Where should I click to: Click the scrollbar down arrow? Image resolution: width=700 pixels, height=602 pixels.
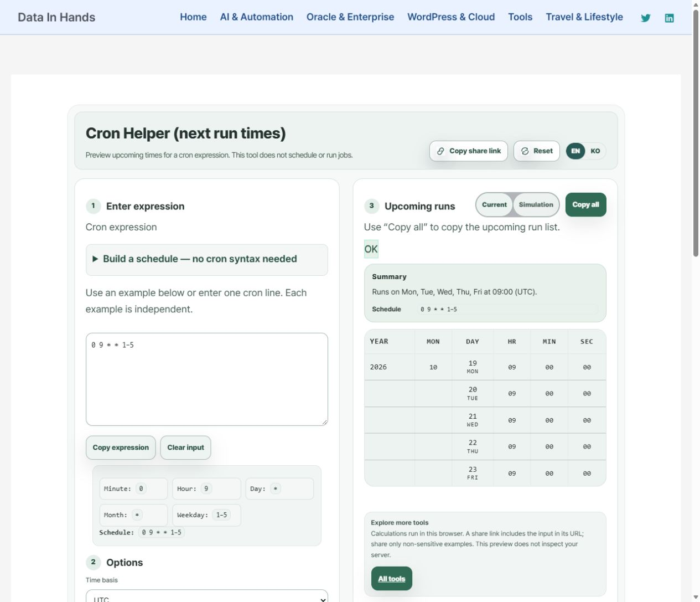click(x=696, y=598)
